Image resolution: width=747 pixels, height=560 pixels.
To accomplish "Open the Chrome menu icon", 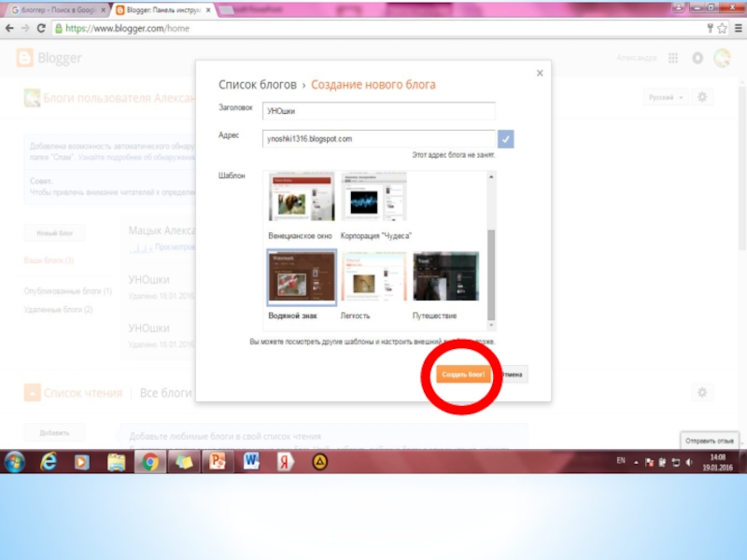I will coord(739,28).
